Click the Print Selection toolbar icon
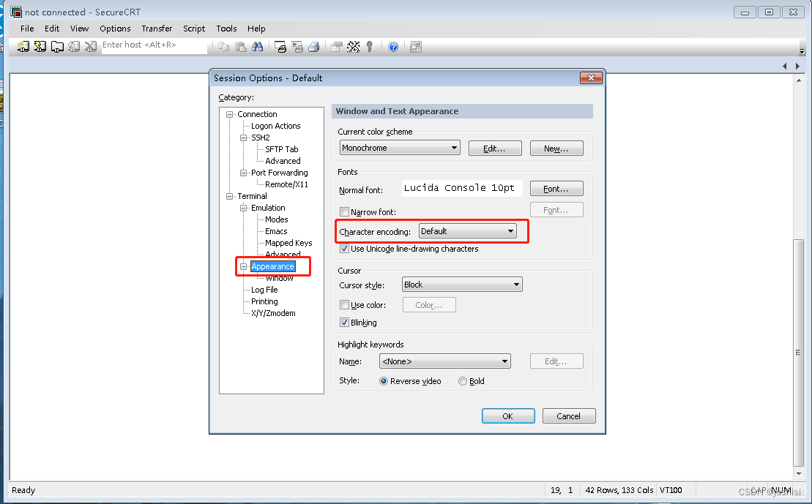This screenshot has width=812, height=504. pos(297,47)
